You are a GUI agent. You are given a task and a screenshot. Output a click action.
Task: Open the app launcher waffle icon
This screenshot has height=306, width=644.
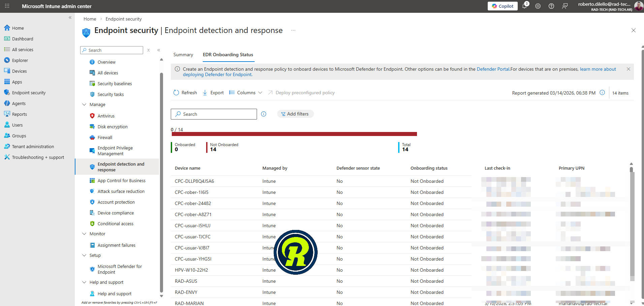pyautogui.click(x=7, y=6)
